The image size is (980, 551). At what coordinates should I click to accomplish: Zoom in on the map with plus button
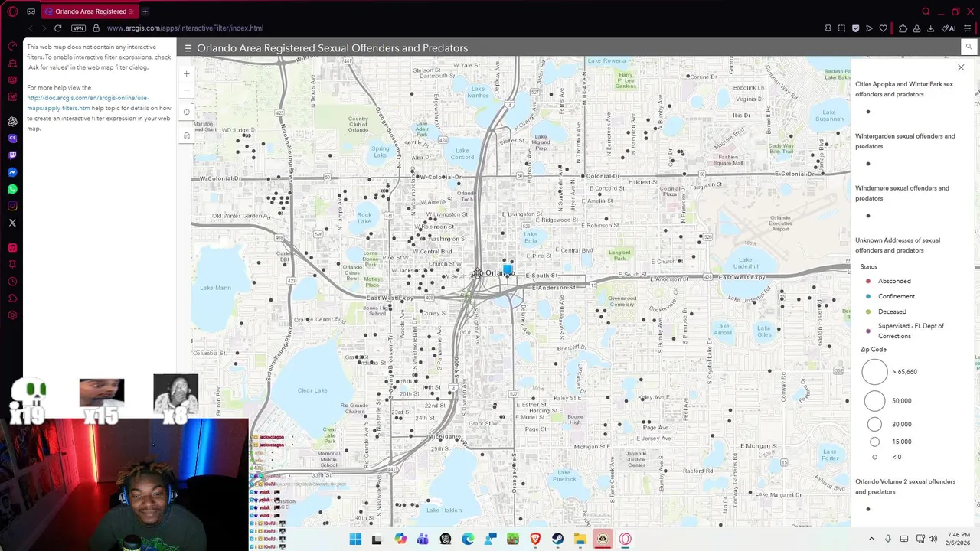[186, 74]
